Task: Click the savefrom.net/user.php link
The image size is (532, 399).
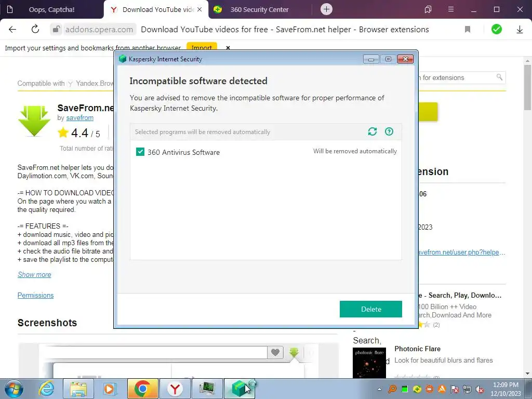Action: point(461,252)
